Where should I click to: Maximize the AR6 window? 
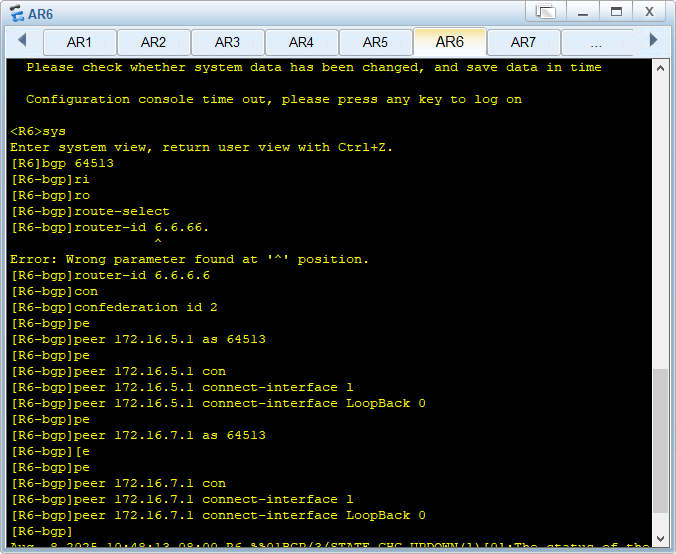pos(616,12)
